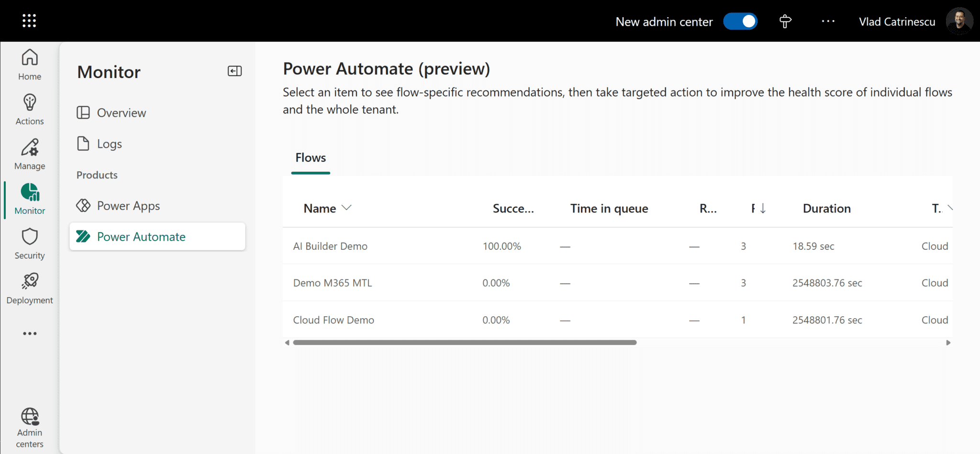Select the Home icon in the sidebar
Image resolution: width=980 pixels, height=454 pixels.
pos(29,64)
